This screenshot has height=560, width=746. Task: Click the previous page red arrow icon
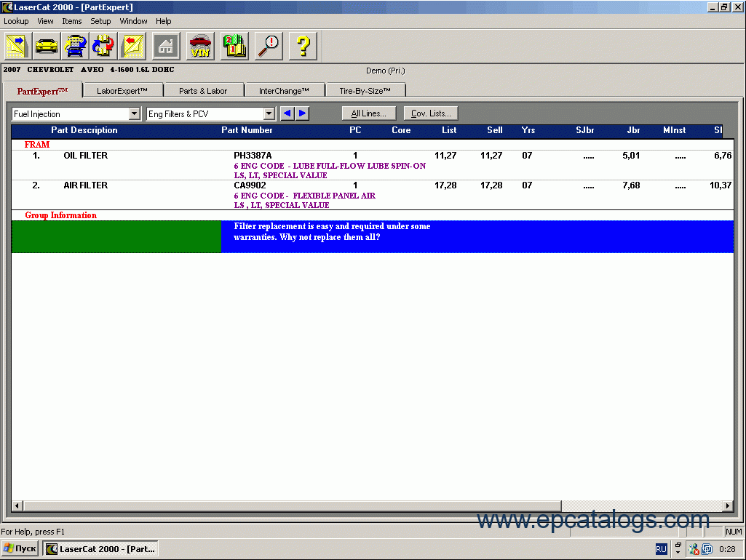click(132, 46)
